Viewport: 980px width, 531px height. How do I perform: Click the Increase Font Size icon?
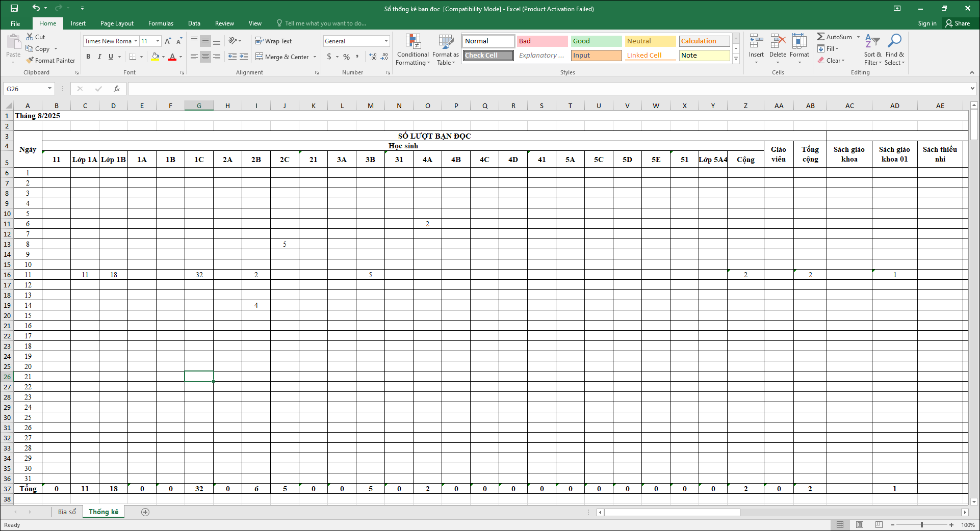pos(168,41)
